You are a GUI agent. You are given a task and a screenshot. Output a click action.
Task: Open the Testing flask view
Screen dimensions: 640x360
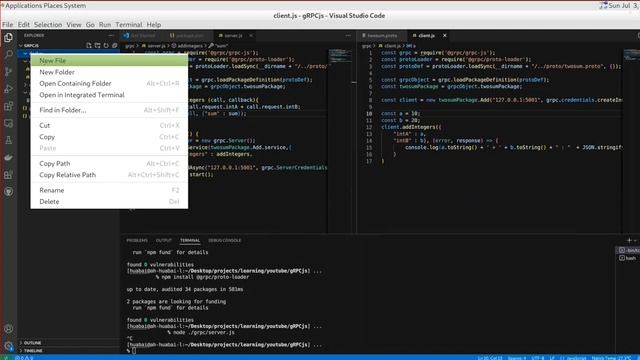pyautogui.click(x=8, y=140)
